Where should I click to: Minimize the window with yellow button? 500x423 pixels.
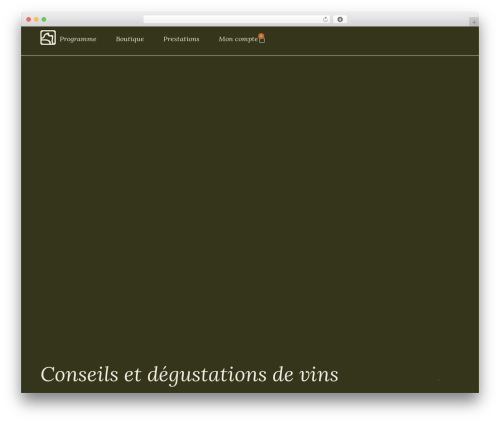coord(36,19)
